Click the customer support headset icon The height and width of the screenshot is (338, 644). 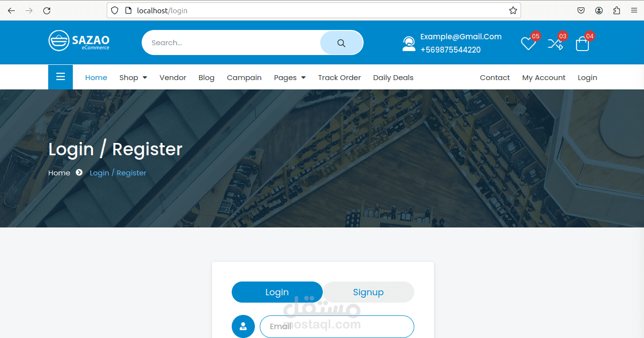click(408, 44)
